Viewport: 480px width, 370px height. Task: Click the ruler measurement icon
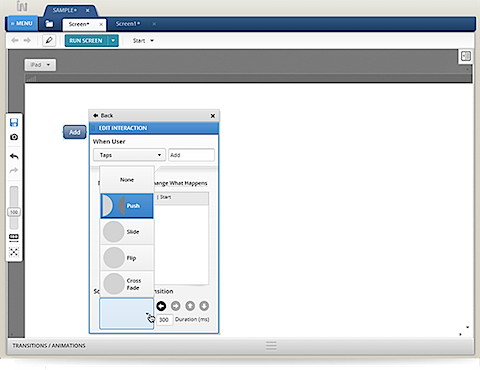[14, 237]
